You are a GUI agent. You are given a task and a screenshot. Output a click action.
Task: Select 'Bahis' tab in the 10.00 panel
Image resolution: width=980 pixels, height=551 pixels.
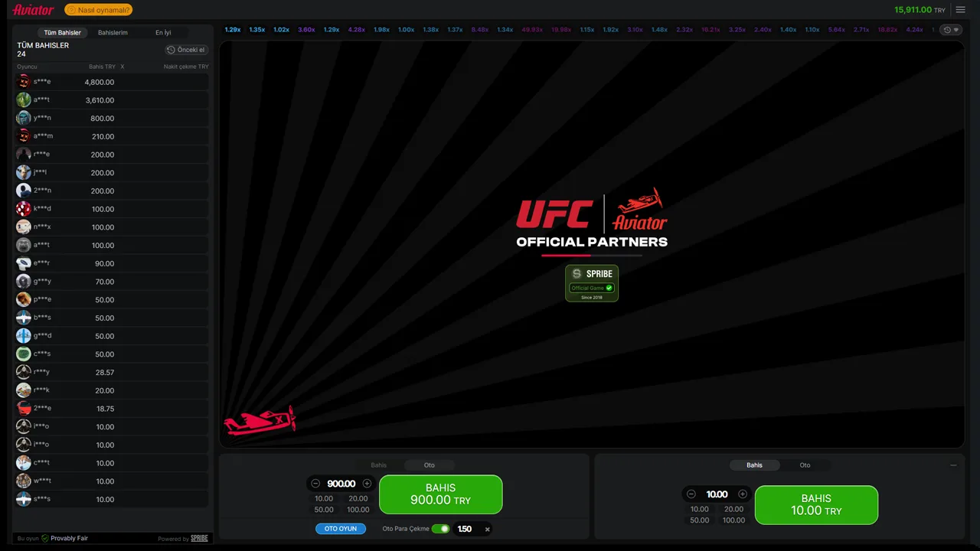click(x=755, y=465)
